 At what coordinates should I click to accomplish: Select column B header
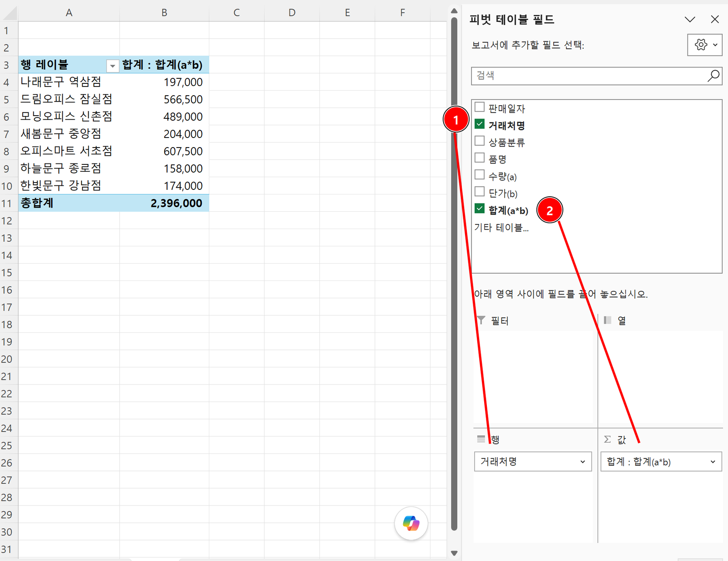pos(164,13)
